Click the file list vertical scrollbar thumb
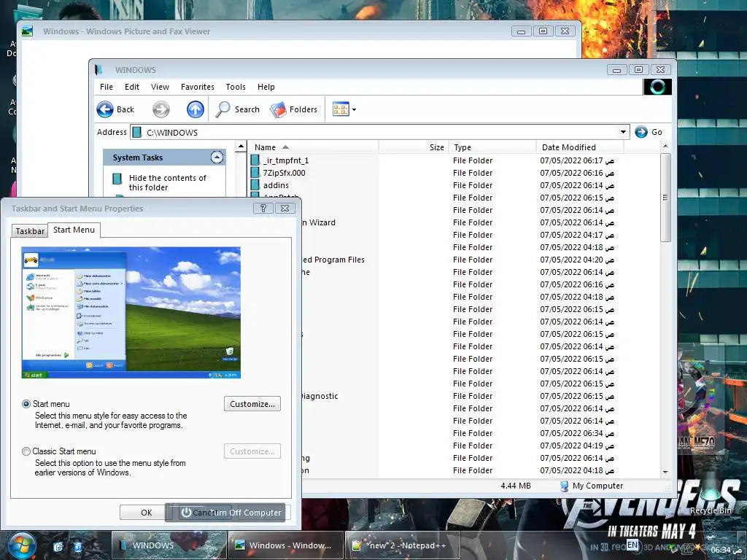747x560 pixels. click(665, 197)
